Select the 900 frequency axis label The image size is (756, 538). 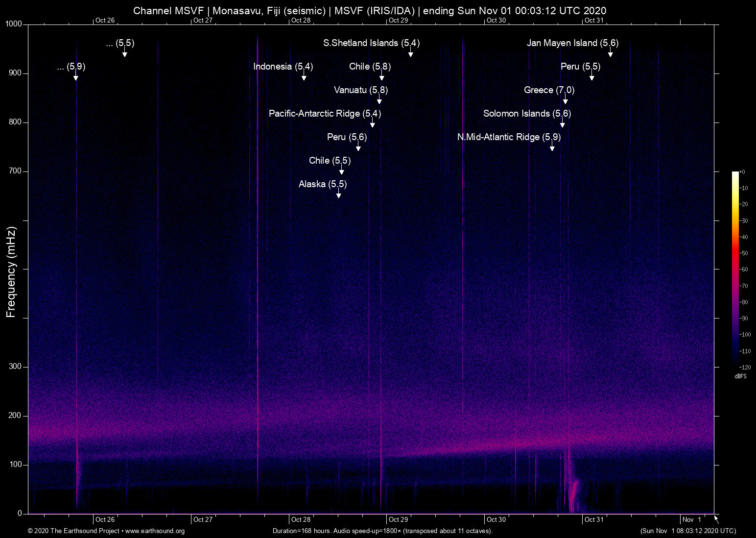(x=16, y=73)
